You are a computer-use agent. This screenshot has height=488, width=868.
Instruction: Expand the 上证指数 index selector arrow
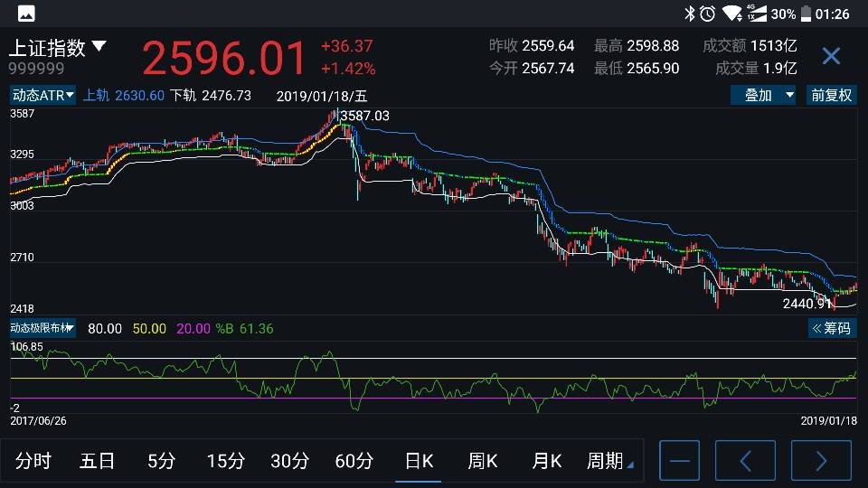pyautogui.click(x=99, y=46)
